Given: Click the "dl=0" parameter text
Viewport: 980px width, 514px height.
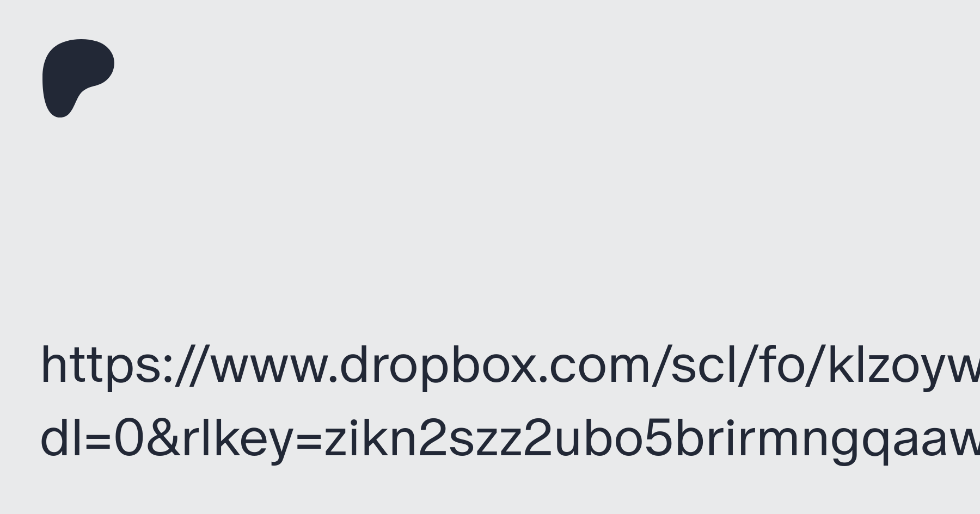Looking at the screenshot, I should click(x=92, y=439).
